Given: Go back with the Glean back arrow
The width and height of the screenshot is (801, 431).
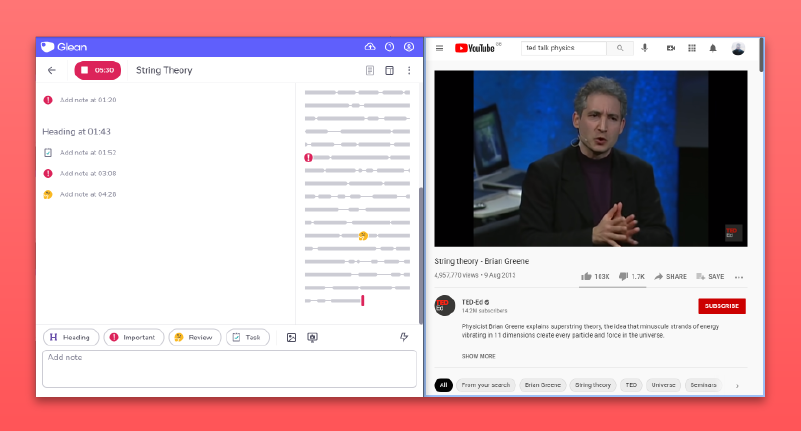Looking at the screenshot, I should point(52,70).
